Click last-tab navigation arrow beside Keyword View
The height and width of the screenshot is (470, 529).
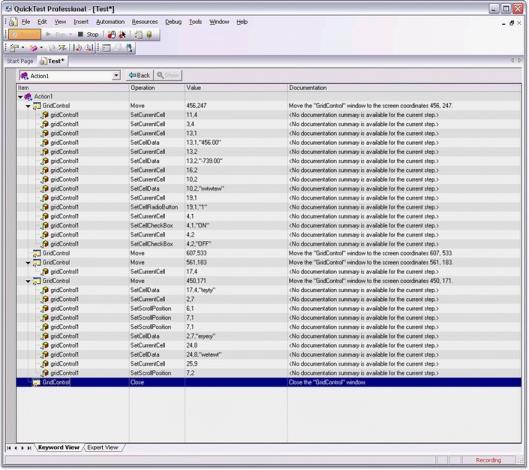click(29, 448)
